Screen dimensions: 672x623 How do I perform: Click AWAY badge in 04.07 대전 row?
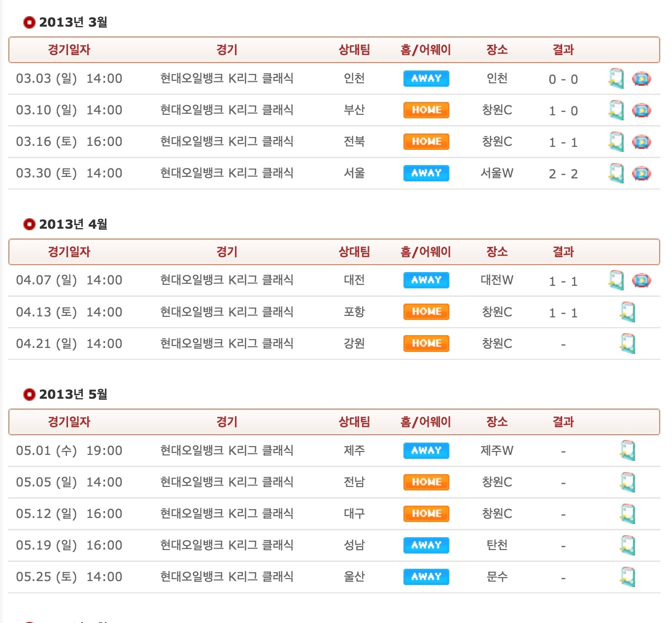426,280
